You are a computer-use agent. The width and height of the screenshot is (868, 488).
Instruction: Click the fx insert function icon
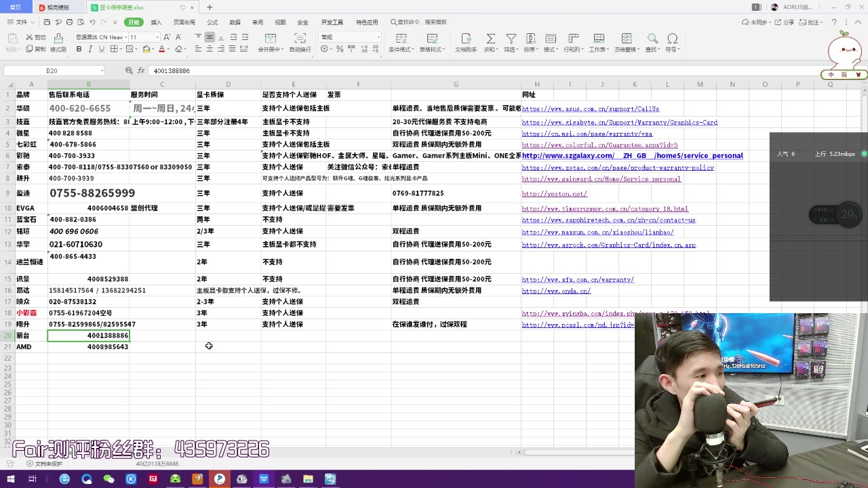141,70
